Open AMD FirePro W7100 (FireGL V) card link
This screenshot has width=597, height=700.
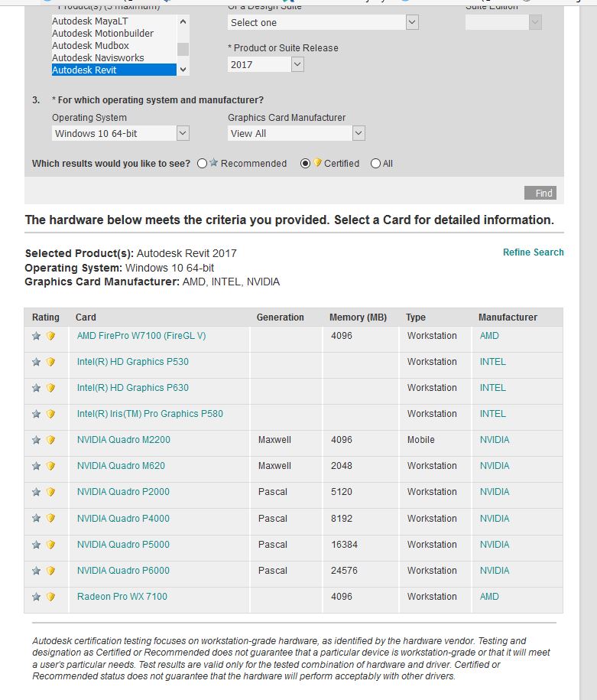point(141,336)
